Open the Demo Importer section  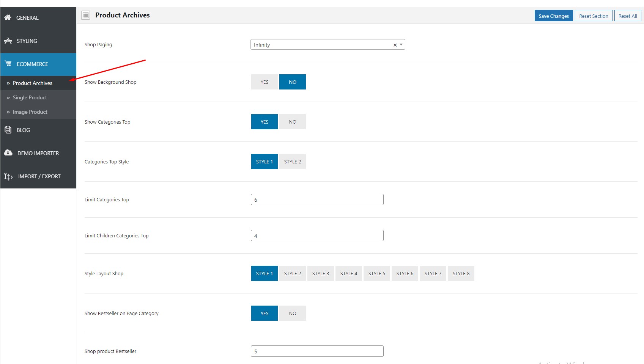38,153
